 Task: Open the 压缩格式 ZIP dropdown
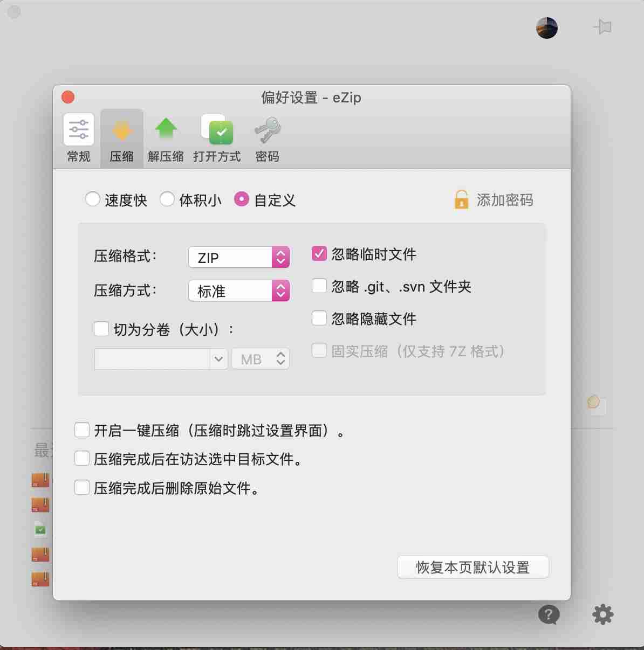point(239,257)
